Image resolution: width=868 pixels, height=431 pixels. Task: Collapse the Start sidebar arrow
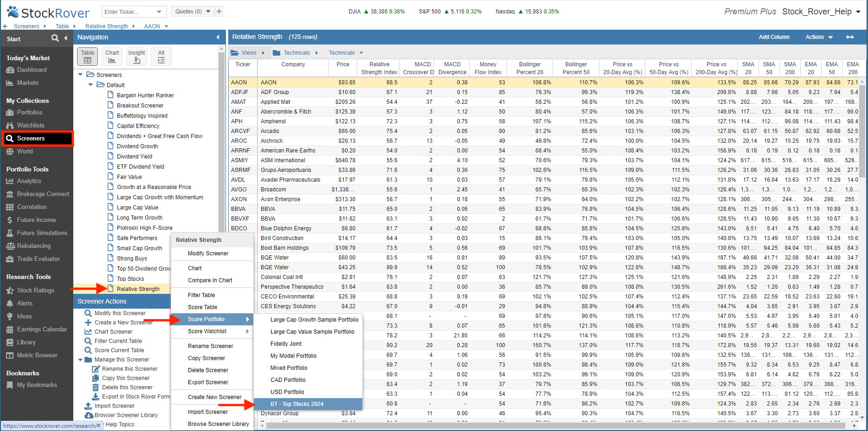(x=66, y=38)
